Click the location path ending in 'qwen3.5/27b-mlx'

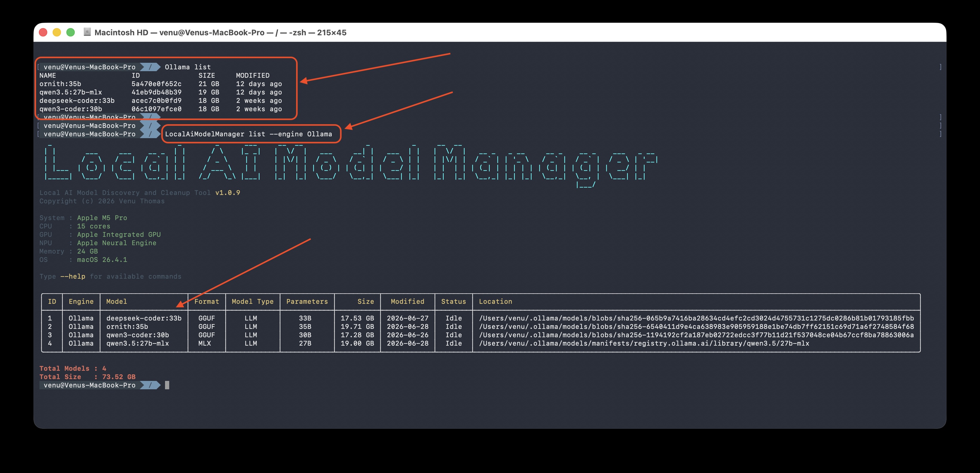(644, 343)
